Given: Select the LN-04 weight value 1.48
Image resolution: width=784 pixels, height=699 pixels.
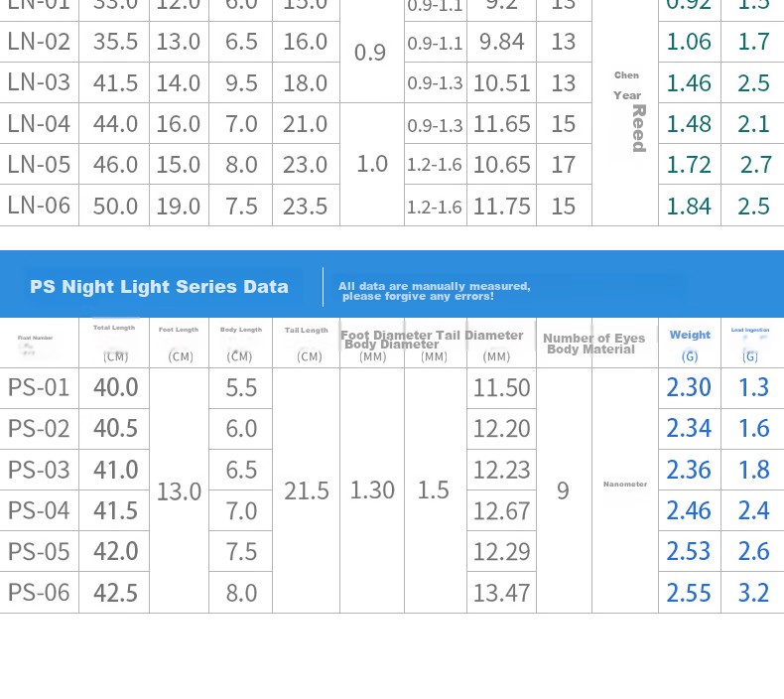Looking at the screenshot, I should 690,123.
